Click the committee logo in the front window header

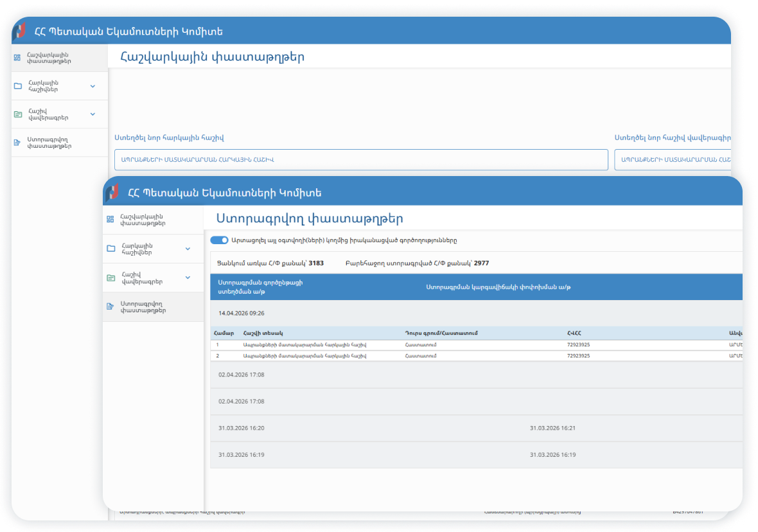point(112,192)
